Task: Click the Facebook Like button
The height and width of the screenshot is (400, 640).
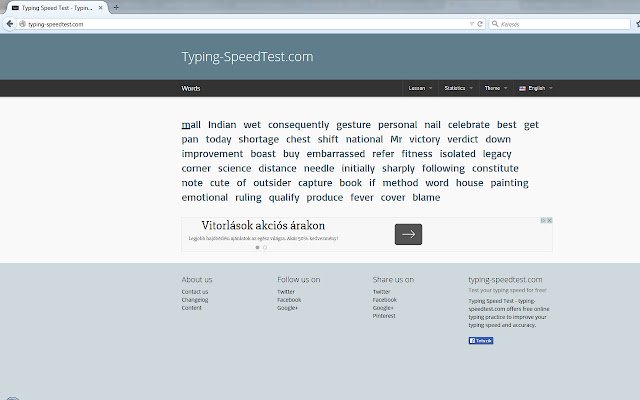Action: [481, 340]
